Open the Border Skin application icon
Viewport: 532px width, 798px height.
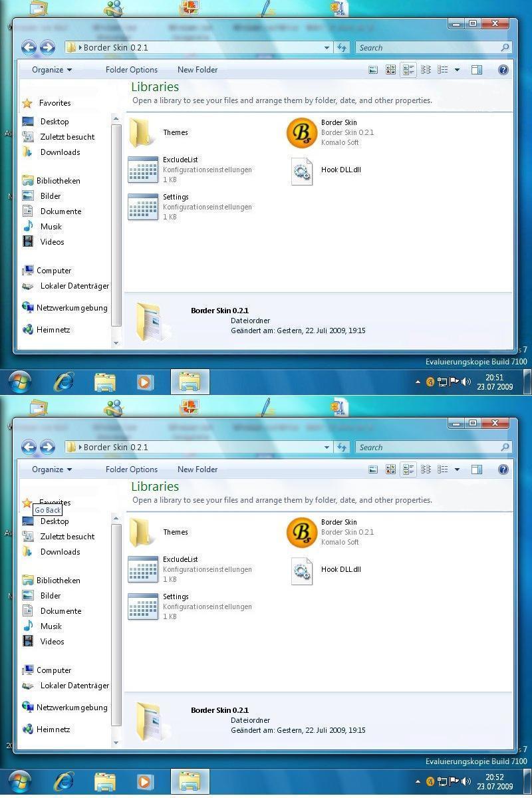(303, 132)
